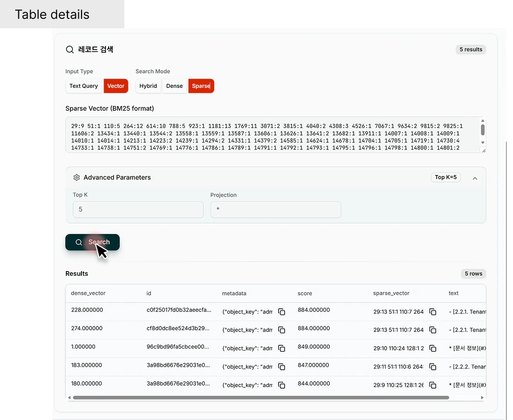The image size is (513, 420).
Task: Click the sparse vector vertical scrollbar thumb
Action: pos(483,130)
